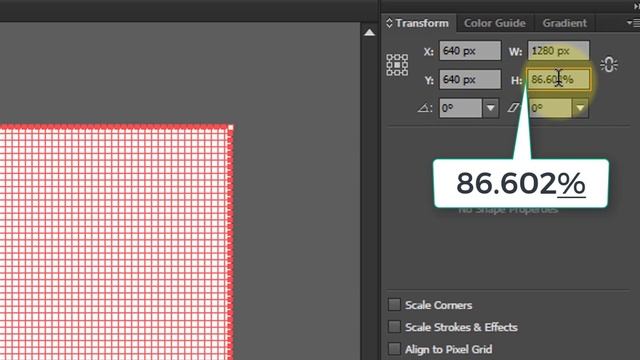Enable Scale Corners checkbox

point(394,305)
